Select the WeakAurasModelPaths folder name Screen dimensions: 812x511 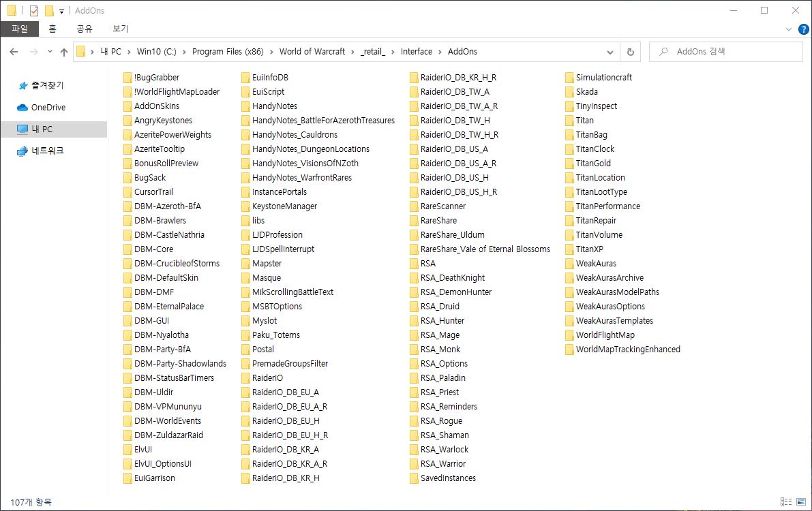click(x=617, y=292)
